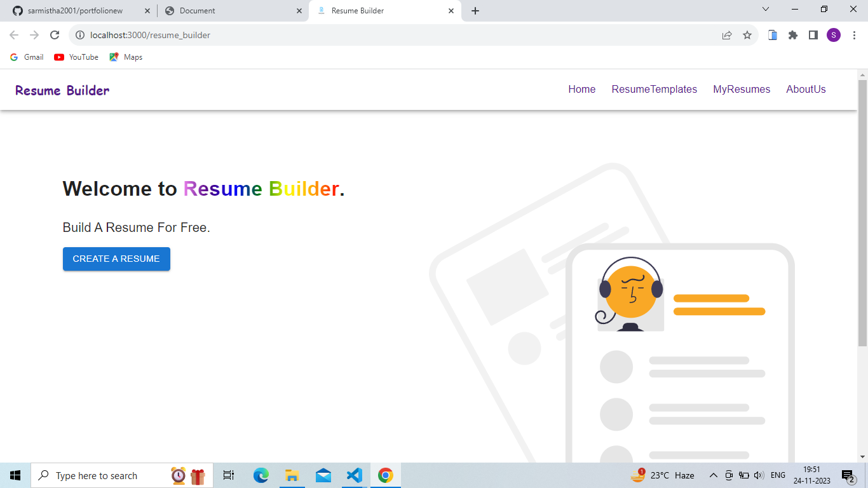Bookmark this tab with the star icon
This screenshot has width=868, height=488.
point(747,35)
